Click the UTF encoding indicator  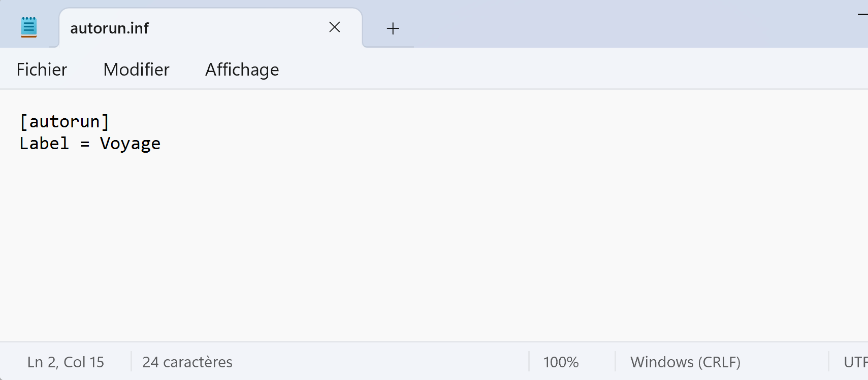855,362
